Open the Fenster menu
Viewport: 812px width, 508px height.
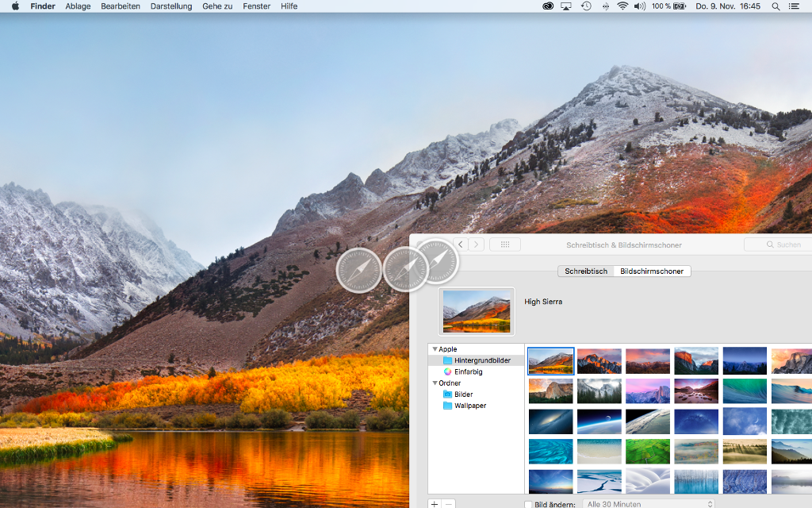pos(256,6)
